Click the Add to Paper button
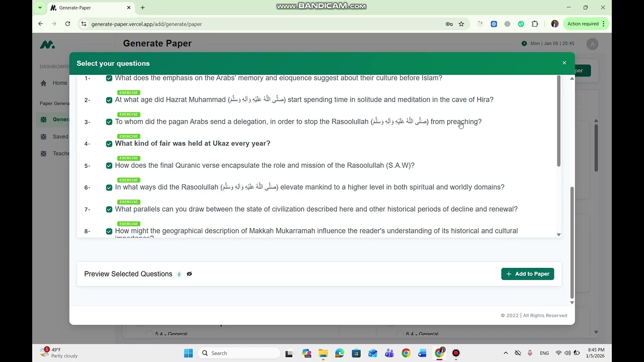This screenshot has width=644, height=362. [x=527, y=274]
